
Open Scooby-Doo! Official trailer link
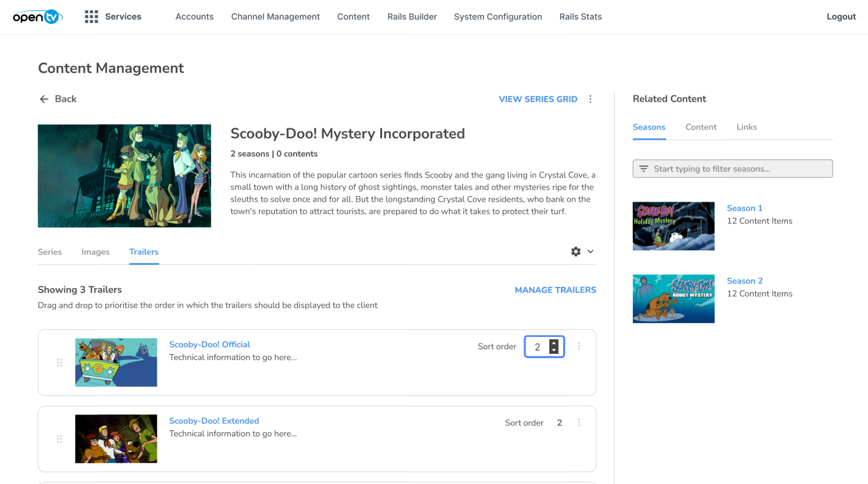pos(209,344)
